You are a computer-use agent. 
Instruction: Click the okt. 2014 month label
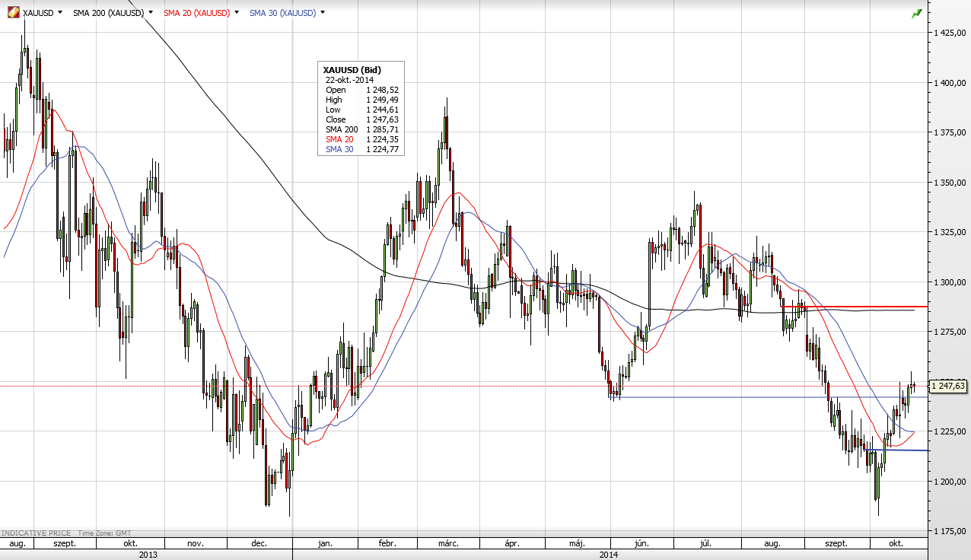point(896,543)
